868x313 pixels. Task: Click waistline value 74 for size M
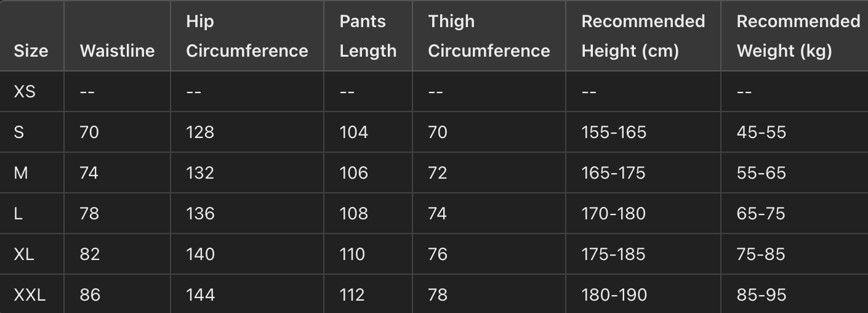tap(89, 173)
